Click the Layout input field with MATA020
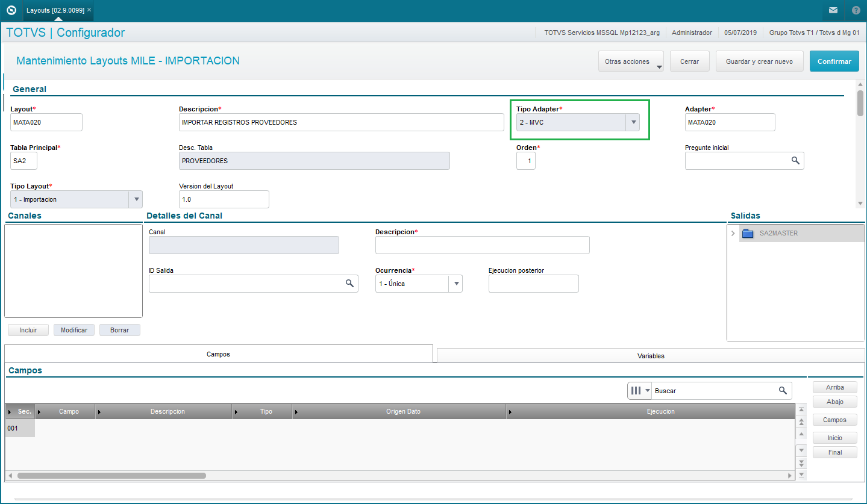 [46, 122]
